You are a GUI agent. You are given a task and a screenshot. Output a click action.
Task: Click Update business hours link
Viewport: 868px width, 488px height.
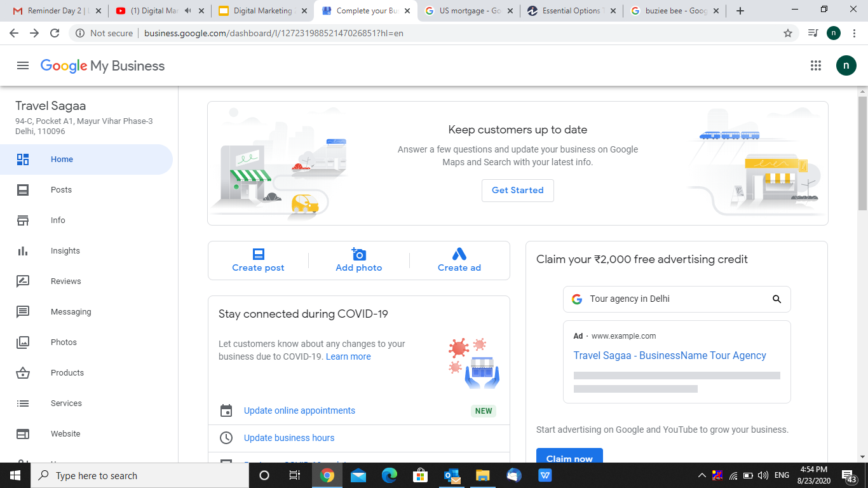point(289,438)
